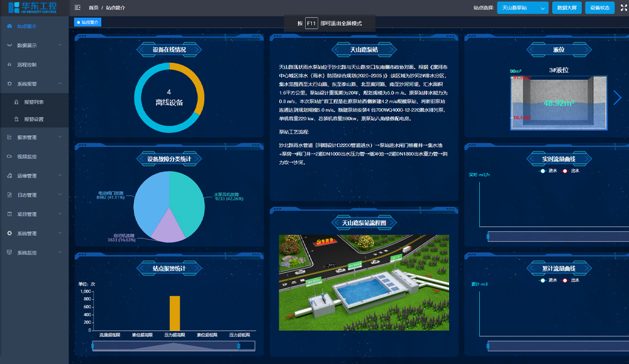This screenshot has width=629, height=364.
Task: Toggle 进水 legend in 累计流量曲线 chart
Action: [x=548, y=280]
